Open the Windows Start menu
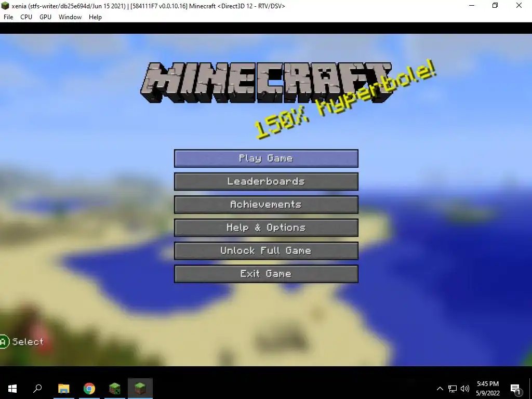Viewport: 532px width, 399px height. (x=12, y=389)
